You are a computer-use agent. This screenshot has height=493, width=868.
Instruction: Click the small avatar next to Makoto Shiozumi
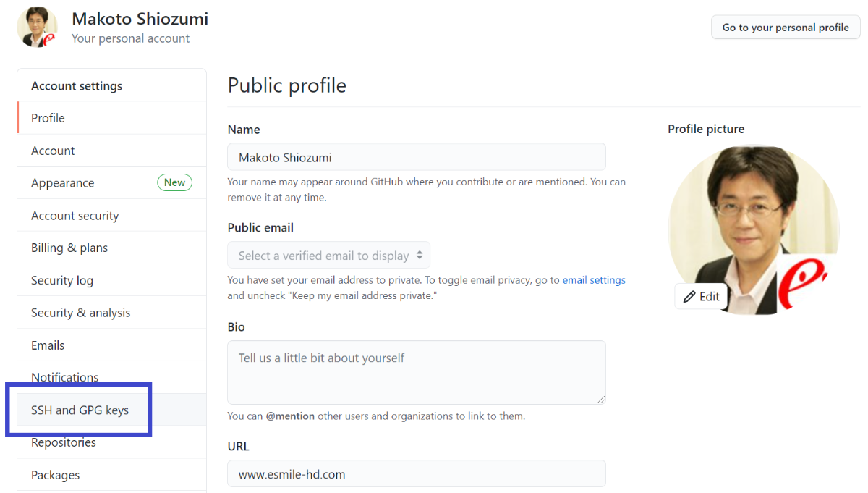pos(37,28)
